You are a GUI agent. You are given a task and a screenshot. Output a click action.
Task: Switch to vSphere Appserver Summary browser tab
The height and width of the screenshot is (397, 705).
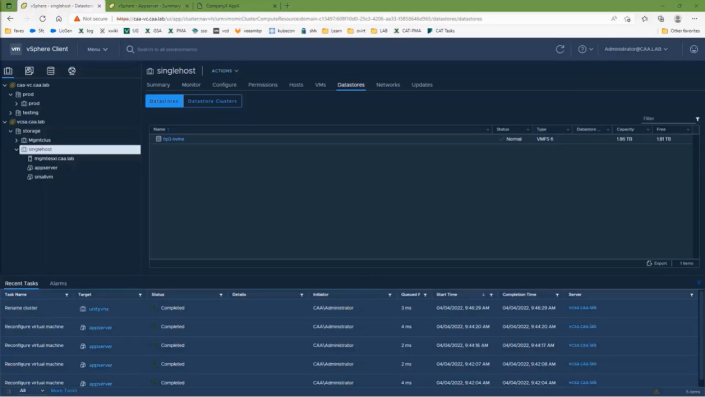pos(149,6)
